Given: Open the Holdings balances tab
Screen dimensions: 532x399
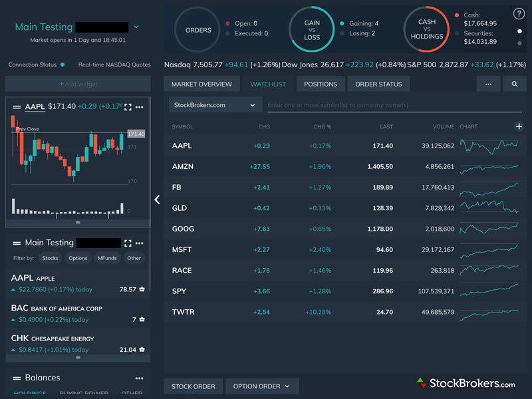Looking at the screenshot, I should tap(30, 393).
